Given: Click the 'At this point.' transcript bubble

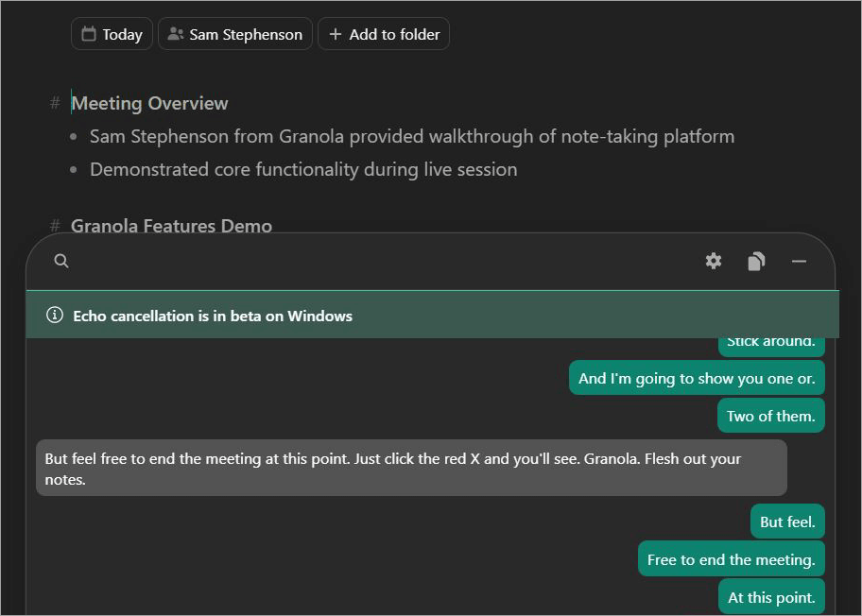Looking at the screenshot, I should coord(771,597).
